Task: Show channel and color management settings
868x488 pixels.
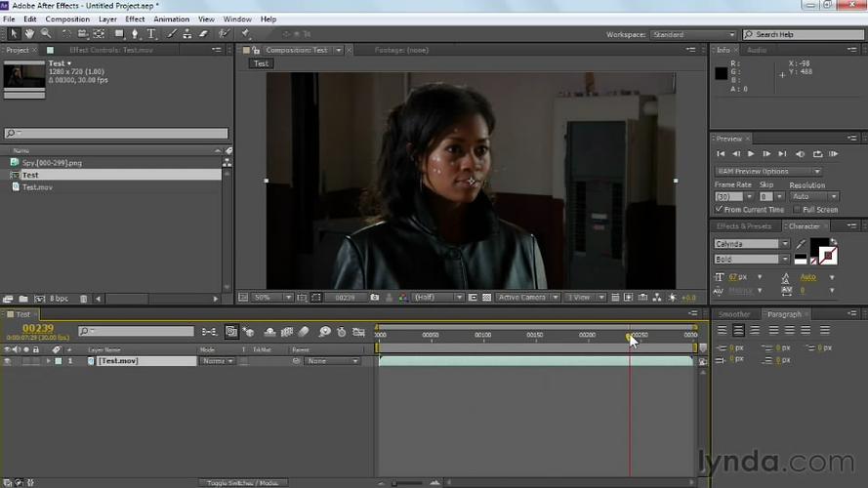Action: 403,297
